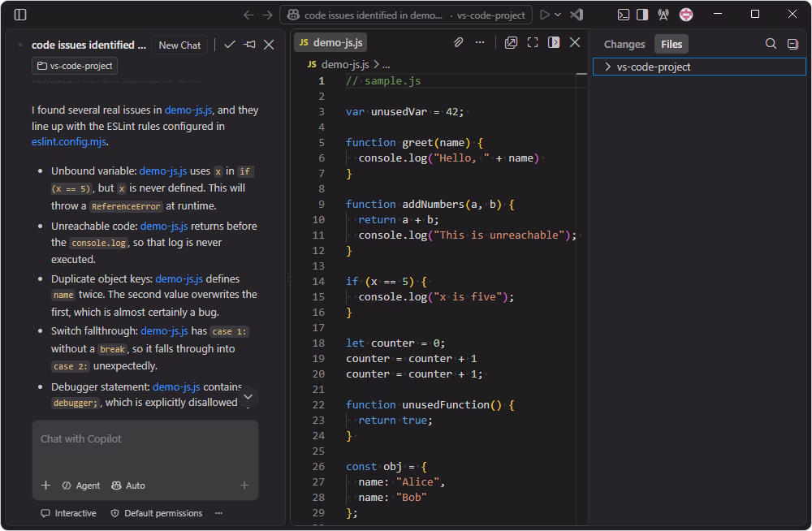Click the 'This is unreachable' console.log line
The height and width of the screenshot is (531, 812).
click(x=467, y=235)
